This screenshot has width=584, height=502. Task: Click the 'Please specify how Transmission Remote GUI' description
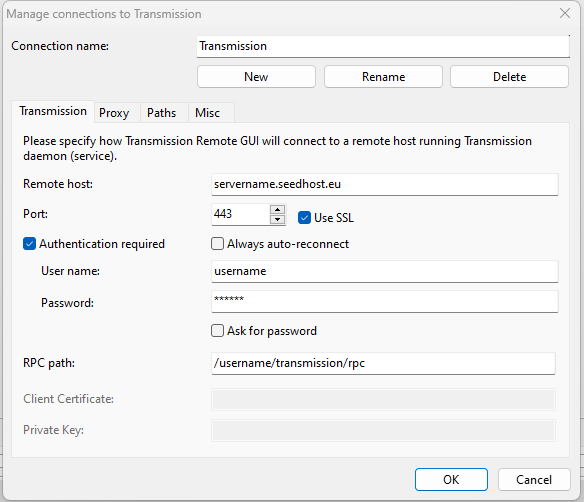[x=277, y=148]
